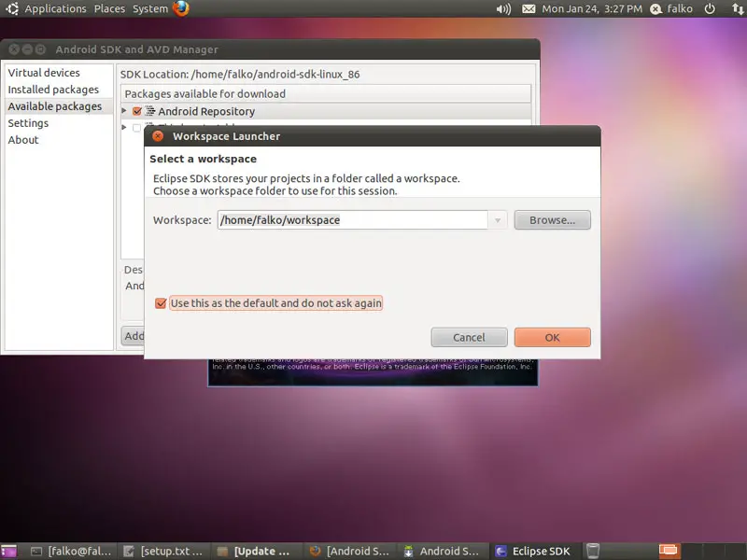Switch to the Android S... manager taskbar window

(x=442, y=551)
